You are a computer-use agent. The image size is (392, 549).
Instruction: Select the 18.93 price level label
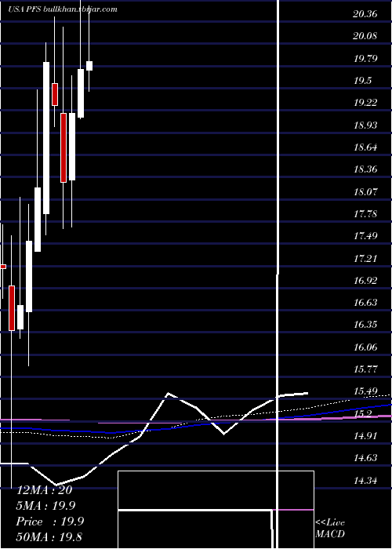[365, 125]
